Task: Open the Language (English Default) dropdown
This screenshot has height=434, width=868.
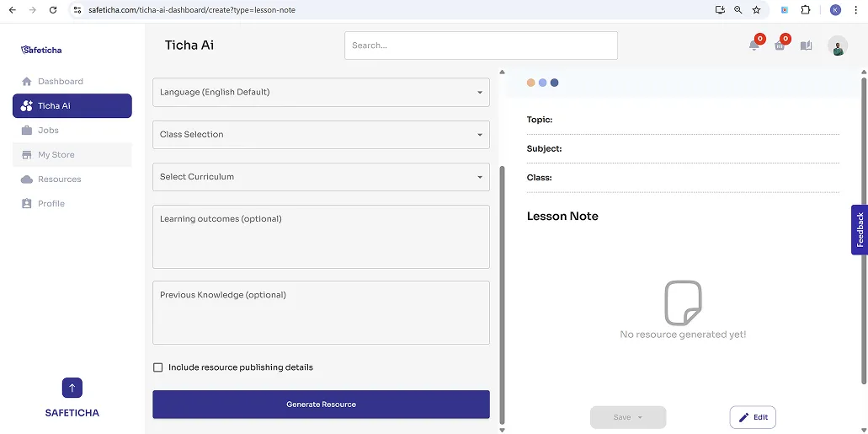Action: 321,92
